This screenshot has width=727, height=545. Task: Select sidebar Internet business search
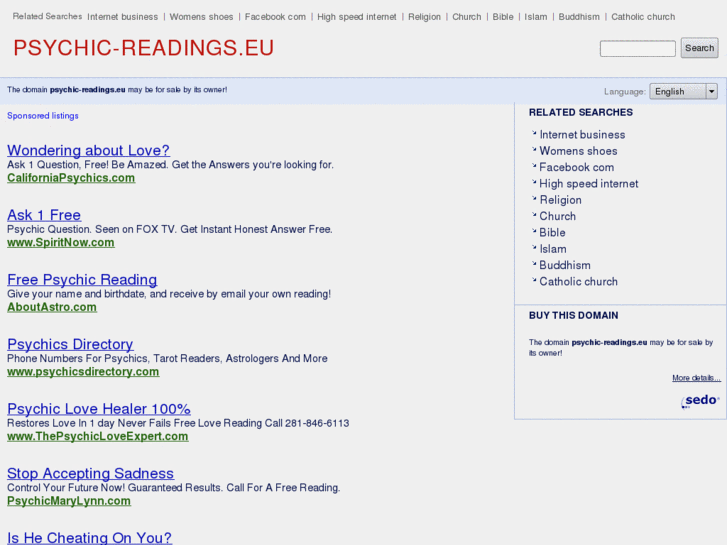coord(582,135)
